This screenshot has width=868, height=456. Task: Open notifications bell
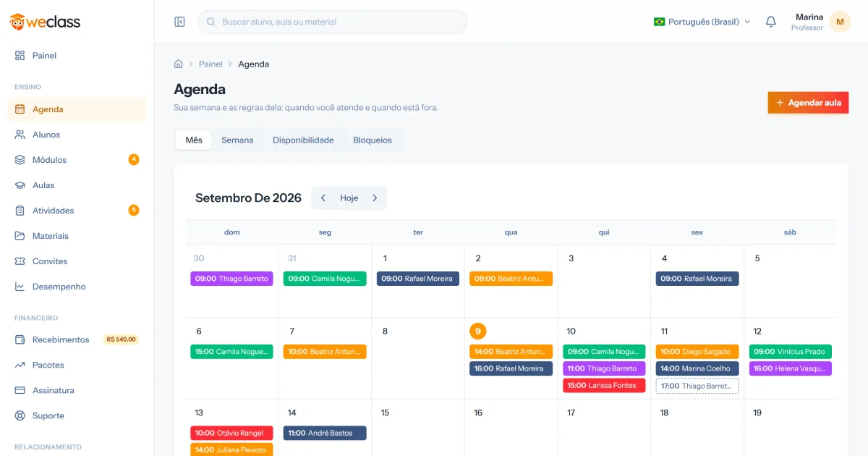771,22
